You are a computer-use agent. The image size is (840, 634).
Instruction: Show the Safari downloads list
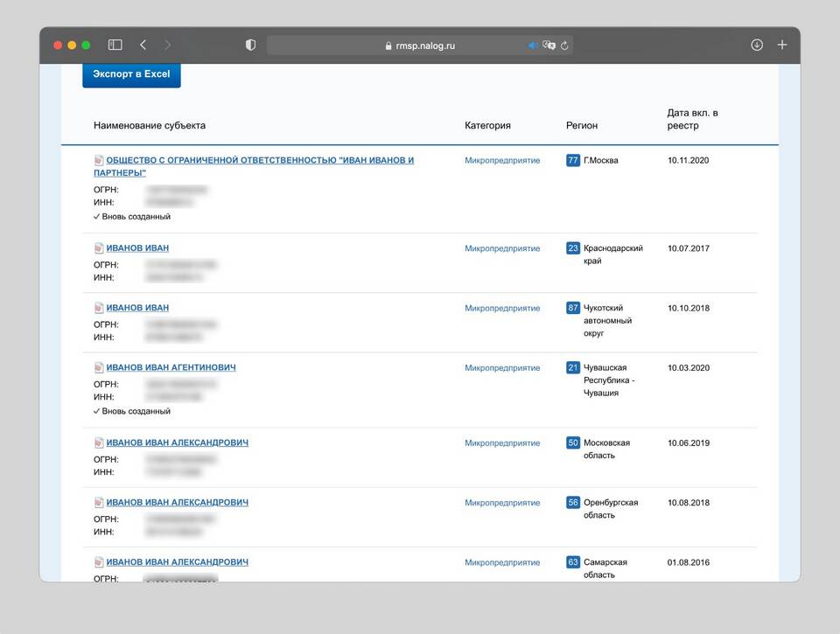[757, 45]
